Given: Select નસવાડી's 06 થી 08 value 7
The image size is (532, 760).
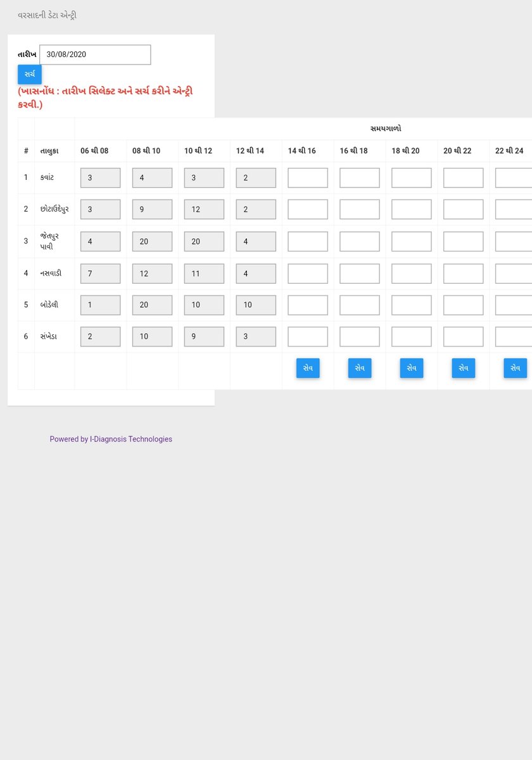Looking at the screenshot, I should coord(100,273).
